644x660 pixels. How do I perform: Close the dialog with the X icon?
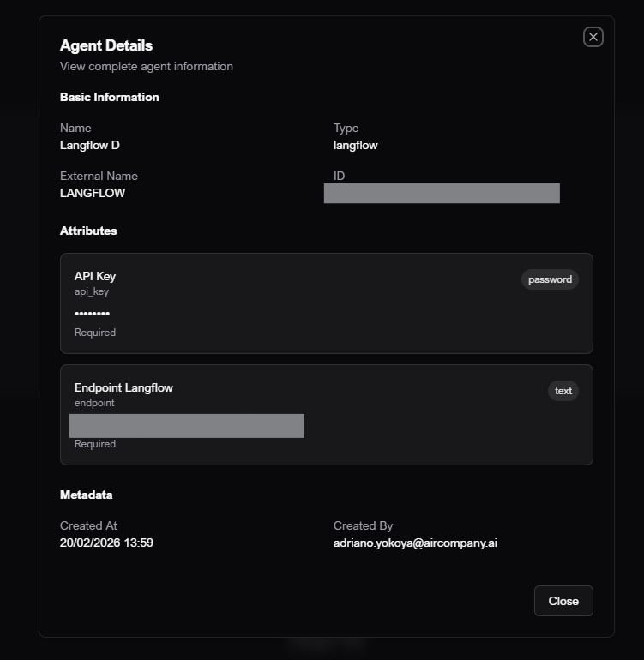point(593,37)
